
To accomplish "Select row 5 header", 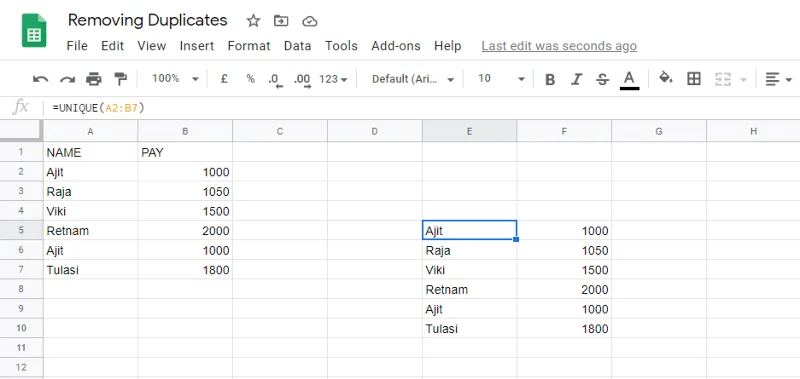I will 21,230.
